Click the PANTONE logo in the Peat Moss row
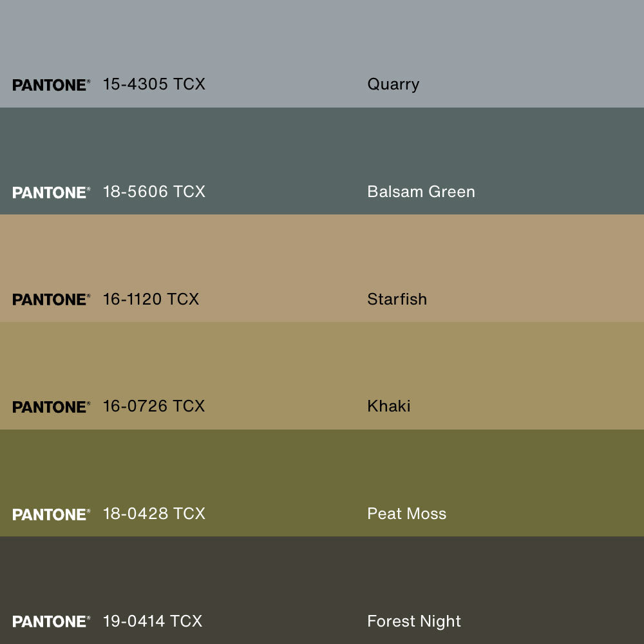The image size is (644, 644). point(51,515)
